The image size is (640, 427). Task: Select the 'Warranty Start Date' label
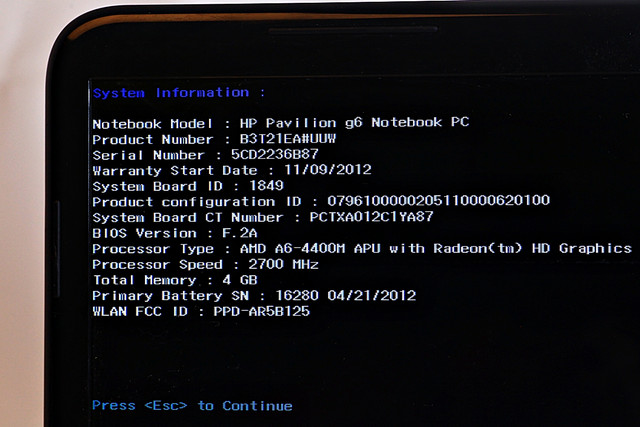point(175,170)
